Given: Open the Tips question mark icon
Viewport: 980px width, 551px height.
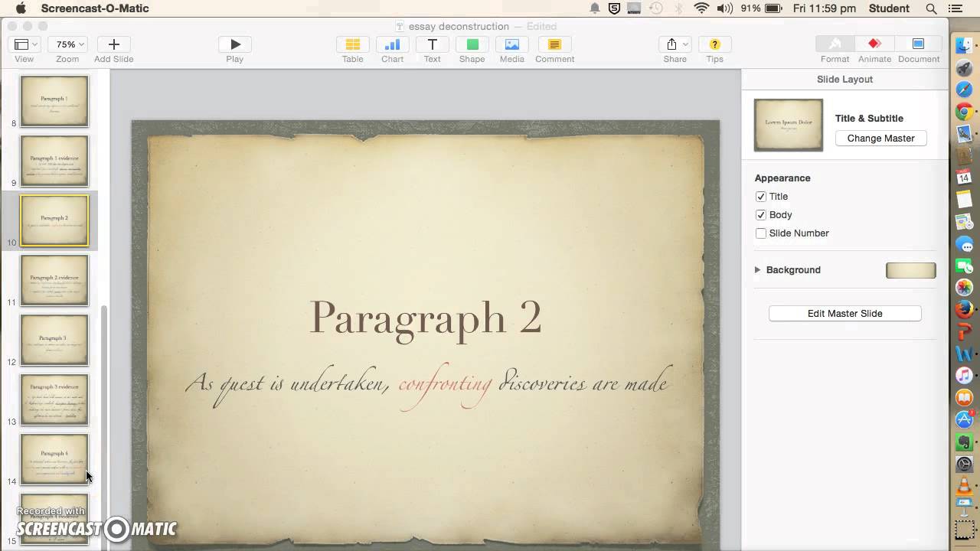Looking at the screenshot, I should 714,44.
